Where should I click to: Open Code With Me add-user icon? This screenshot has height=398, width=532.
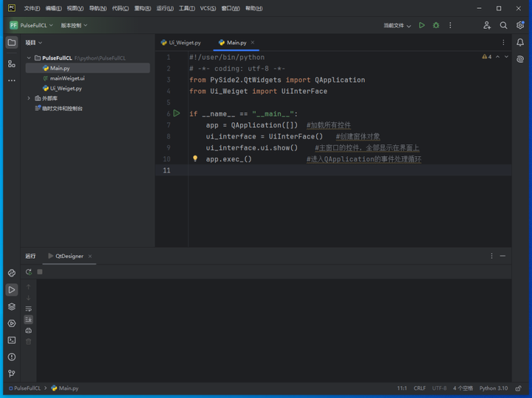[487, 25]
